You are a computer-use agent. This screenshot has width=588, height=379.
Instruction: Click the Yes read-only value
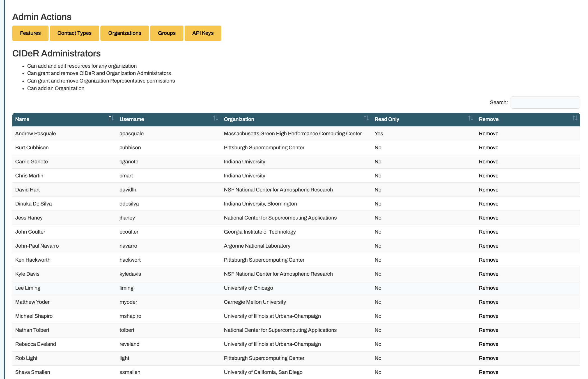(x=378, y=134)
